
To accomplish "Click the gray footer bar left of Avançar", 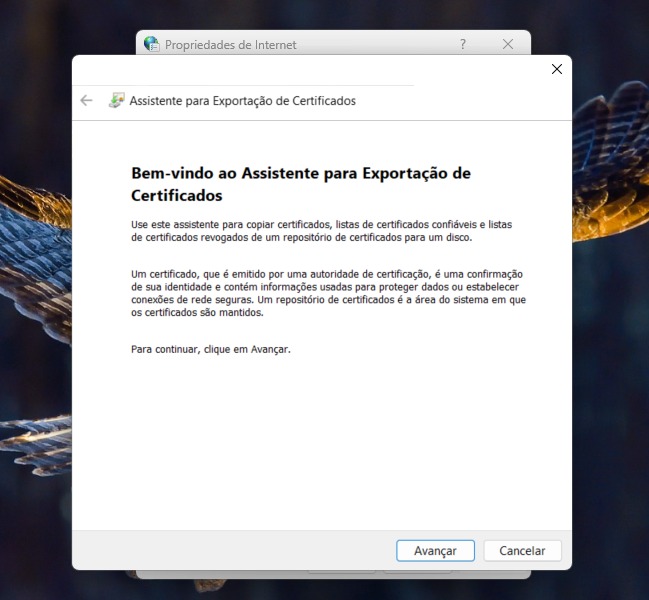I will pos(230,550).
